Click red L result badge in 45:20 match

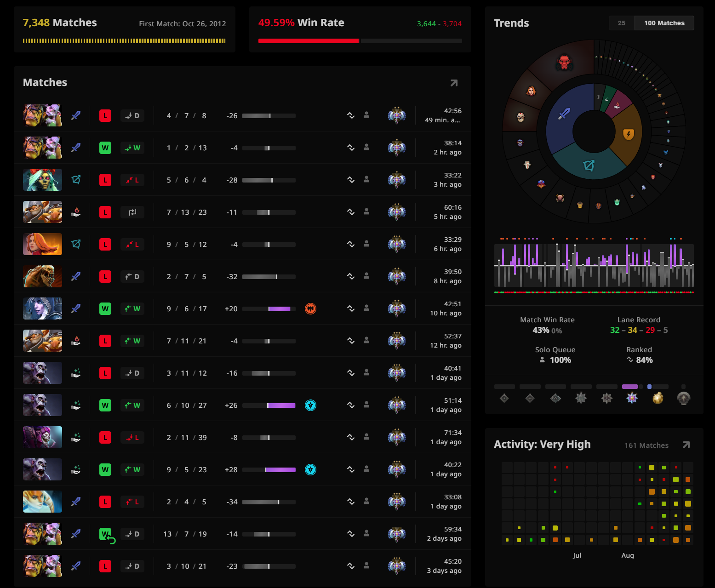tap(105, 566)
